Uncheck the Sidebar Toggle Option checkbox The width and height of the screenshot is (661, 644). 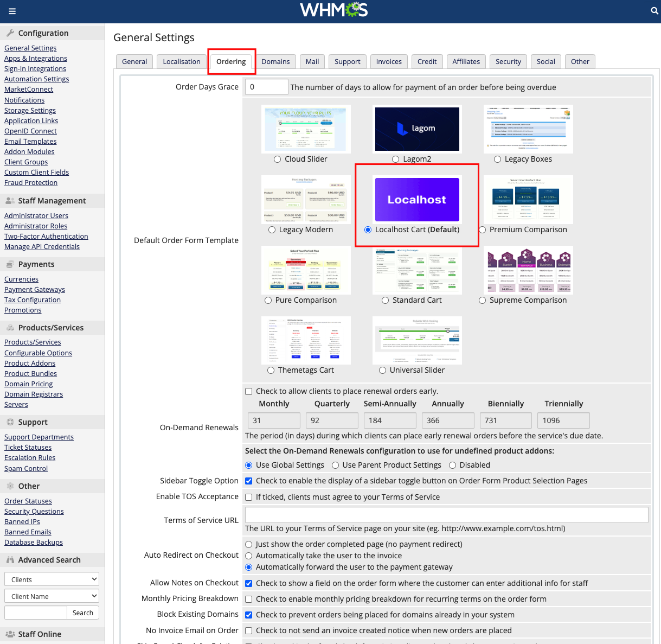[x=249, y=481]
